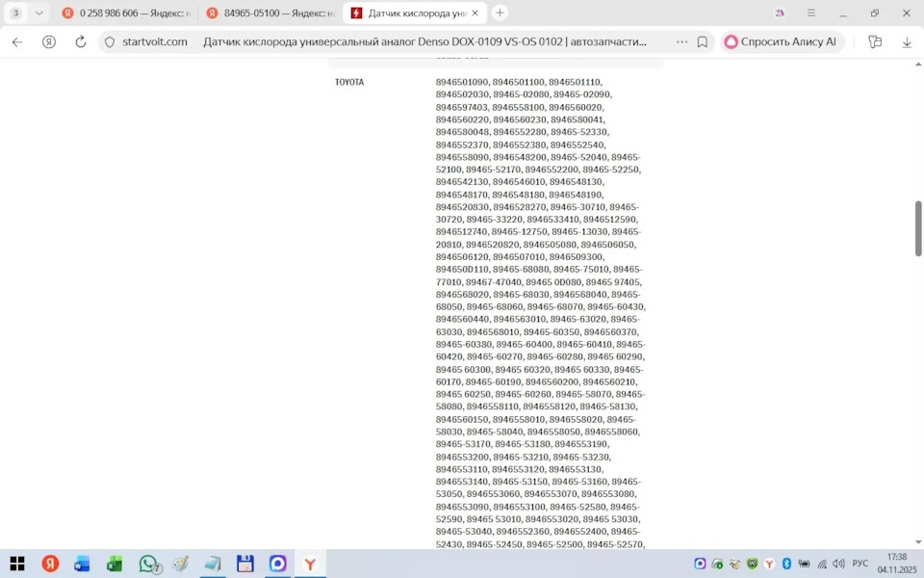Image resolution: width=924 pixels, height=578 pixels.
Task: Click part number 8946512740
Action: 461,232
